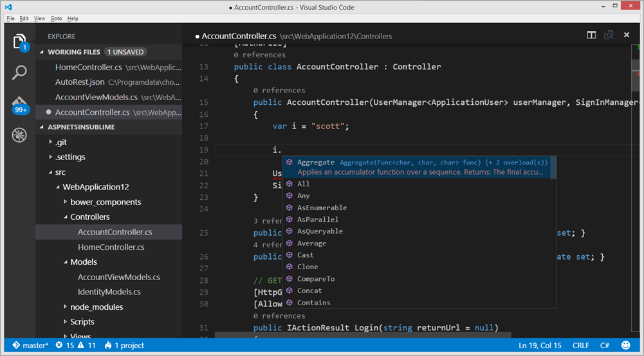Pick the Any method suggestion
This screenshot has width=644, height=356.
(x=419, y=195)
